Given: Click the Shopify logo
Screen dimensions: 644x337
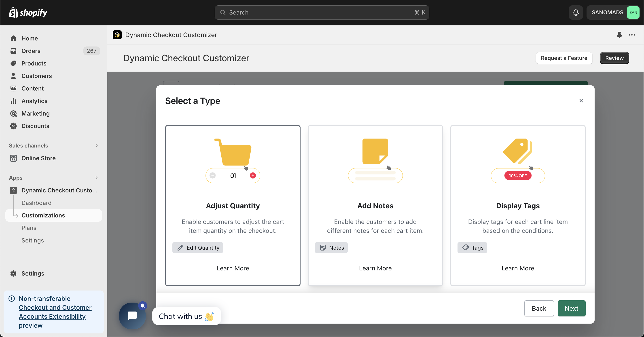Looking at the screenshot, I should pos(28,13).
